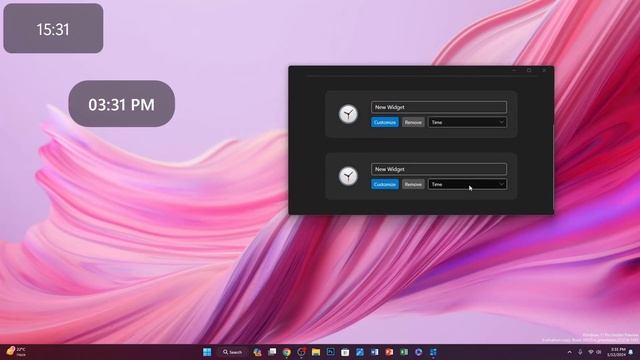Open the Time dropdown of the first widget
Image resolution: width=640 pixels, height=360 pixels.
467,122
